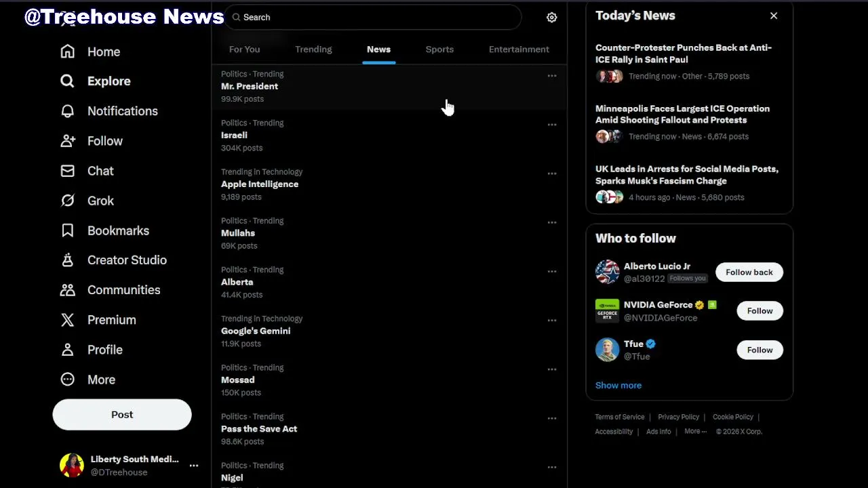Open the Mullahs trending topic
The height and width of the screenshot is (488, 868).
point(389,233)
